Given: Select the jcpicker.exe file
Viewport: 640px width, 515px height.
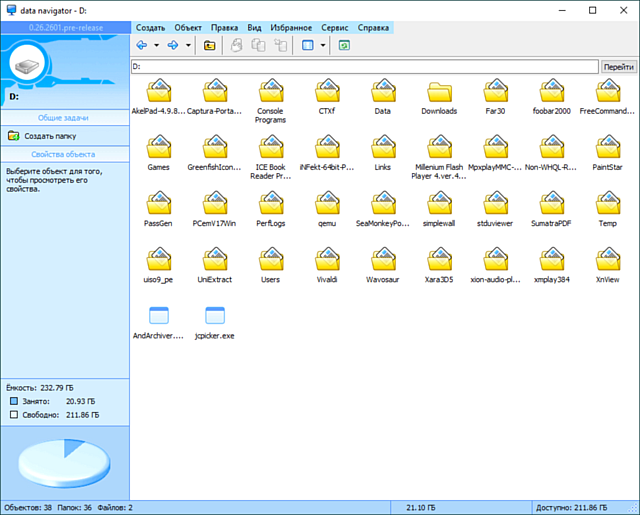Looking at the screenshot, I should [x=214, y=317].
